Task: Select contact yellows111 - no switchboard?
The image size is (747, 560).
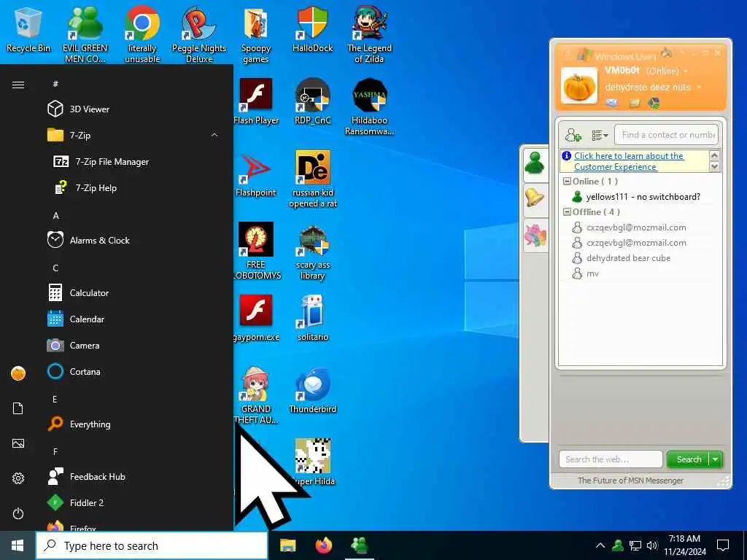Action: pyautogui.click(x=643, y=197)
